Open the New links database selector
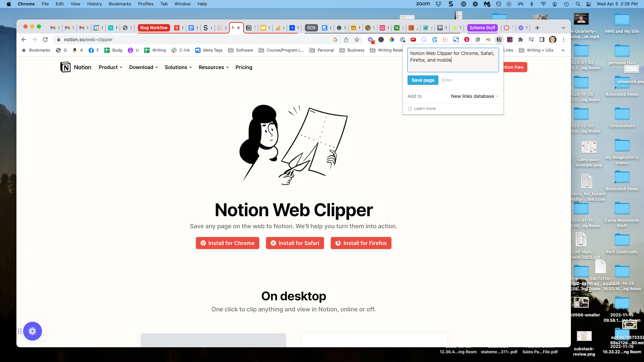This screenshot has height=362, width=644. pyautogui.click(x=474, y=96)
